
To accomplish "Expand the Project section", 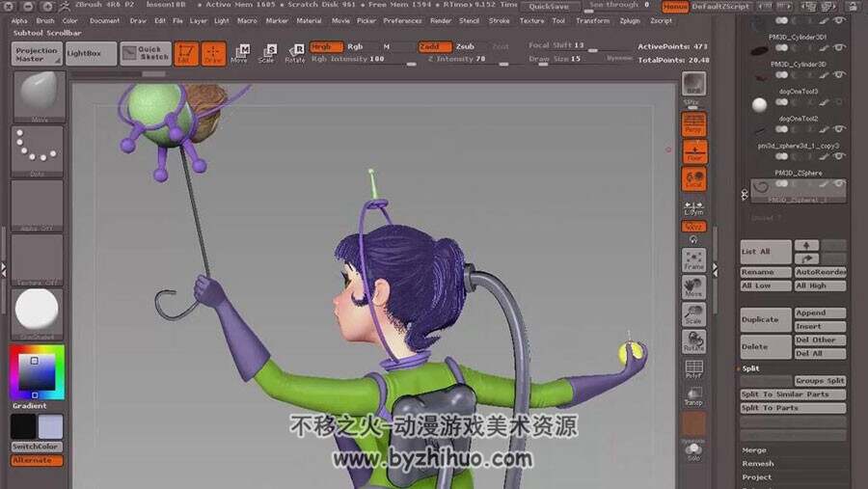I will [x=757, y=476].
